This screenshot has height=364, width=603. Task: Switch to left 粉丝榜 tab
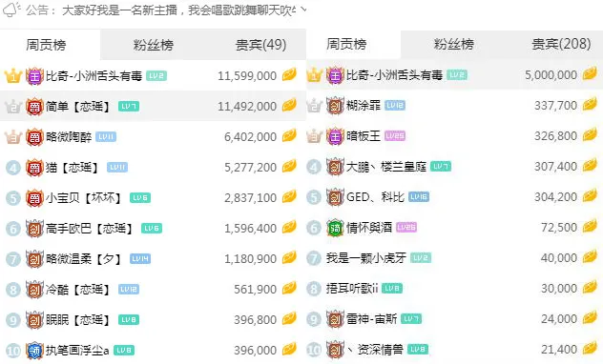click(154, 45)
